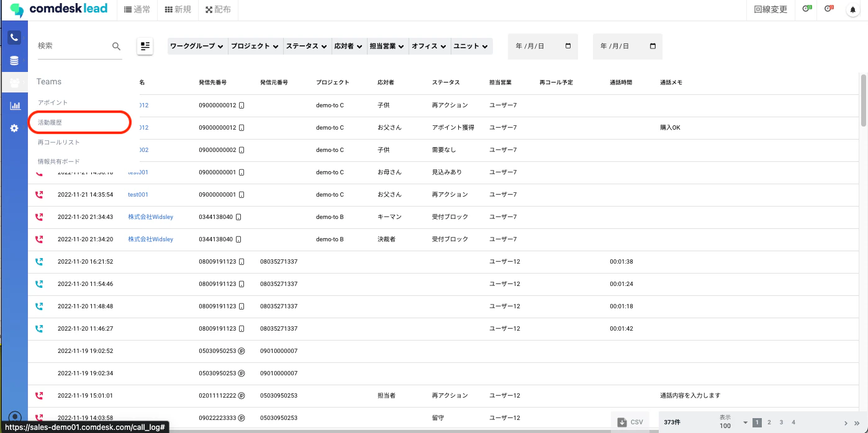Viewport: 868px width, 433px height.
Task: Open the test001 link at 14:35:54
Action: coord(138,194)
